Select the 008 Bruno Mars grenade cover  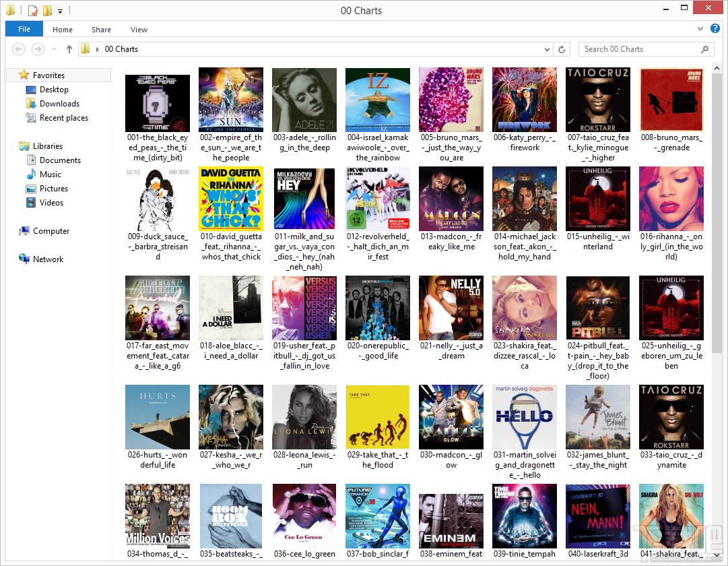(x=671, y=100)
